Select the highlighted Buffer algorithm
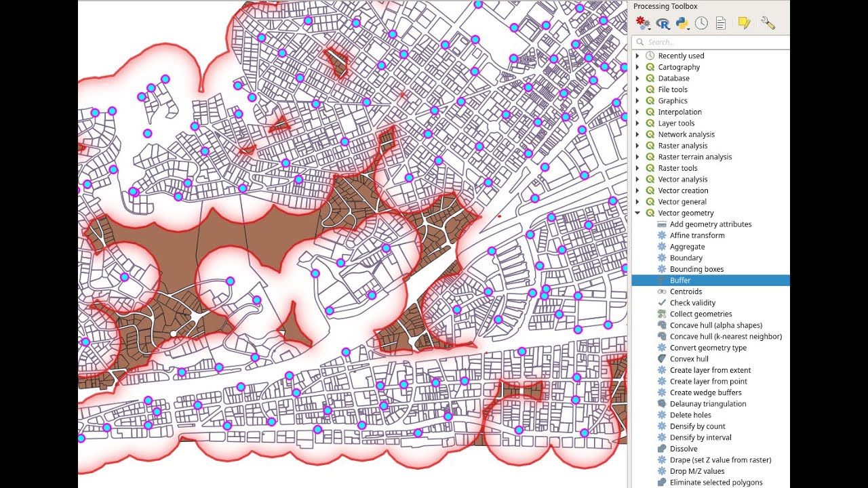The height and width of the screenshot is (488, 868). [x=711, y=281]
